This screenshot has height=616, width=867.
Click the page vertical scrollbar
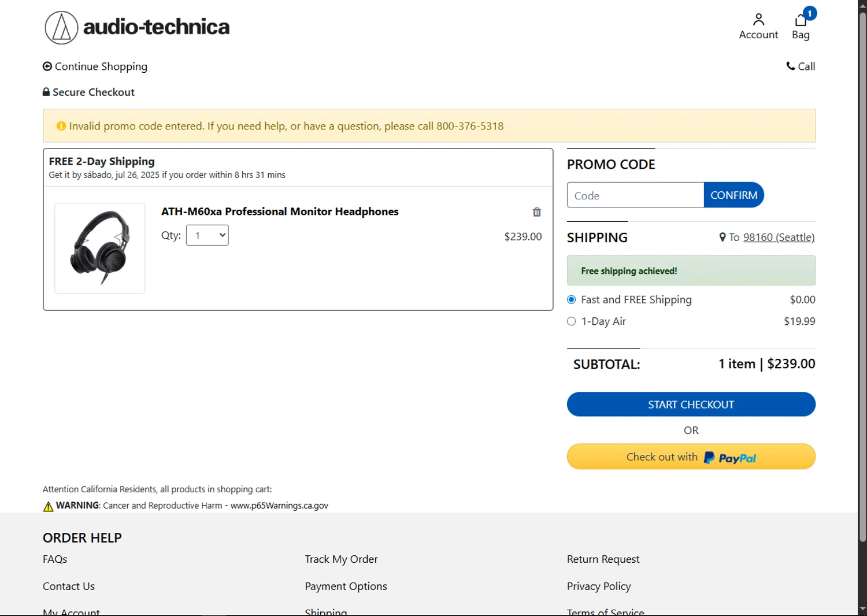tap(862, 277)
